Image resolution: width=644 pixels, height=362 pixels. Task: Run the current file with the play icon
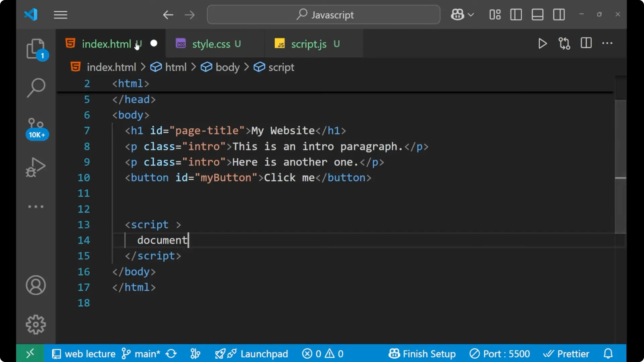pos(542,44)
